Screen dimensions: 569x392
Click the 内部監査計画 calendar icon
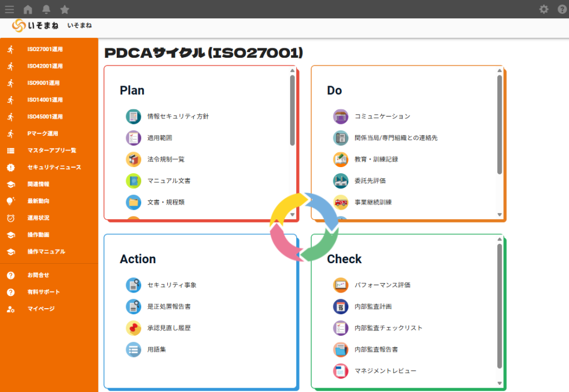click(341, 306)
